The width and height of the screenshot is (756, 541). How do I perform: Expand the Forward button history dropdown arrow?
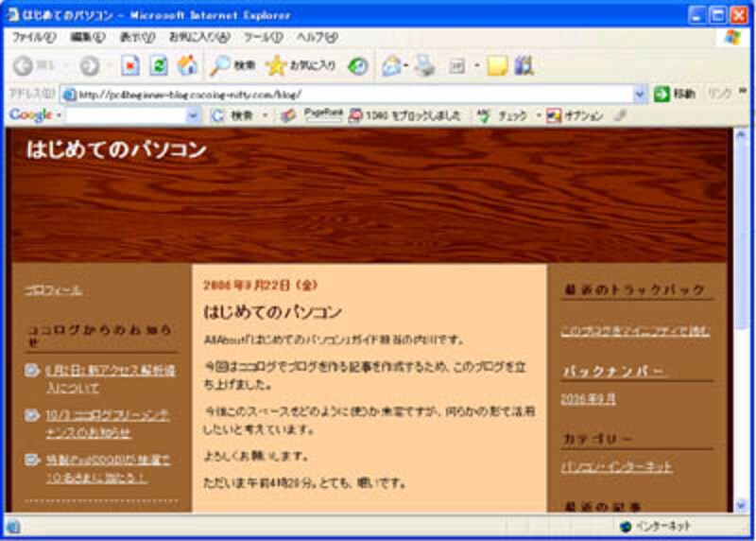(x=110, y=65)
